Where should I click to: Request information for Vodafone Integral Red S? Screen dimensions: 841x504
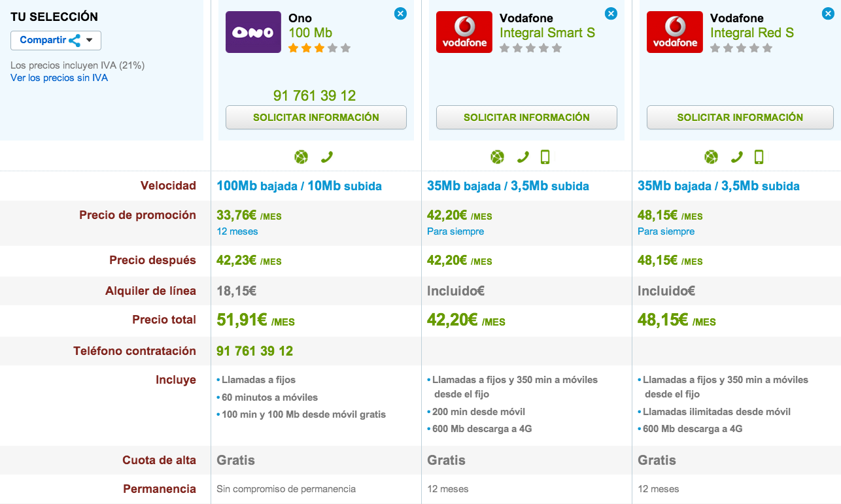click(740, 118)
